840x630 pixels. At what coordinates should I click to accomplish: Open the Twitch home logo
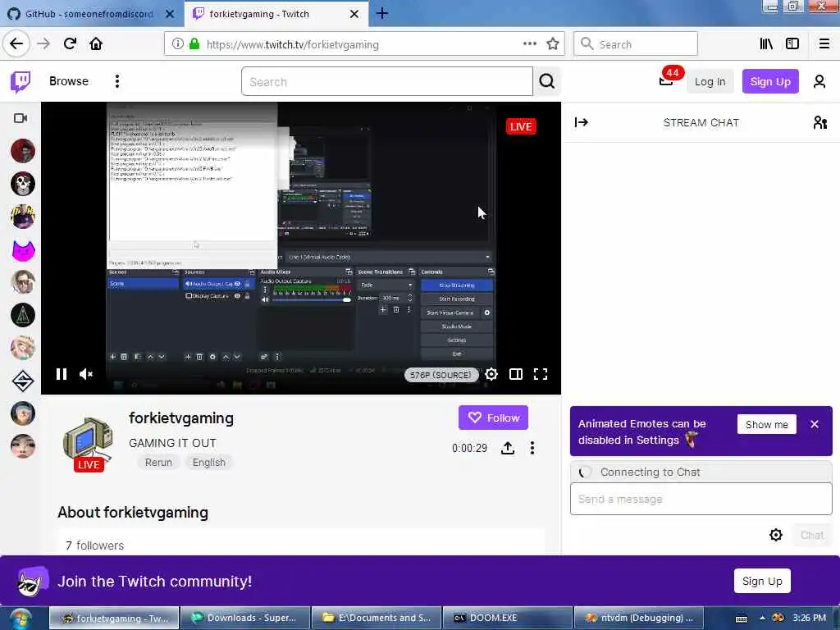(x=21, y=81)
